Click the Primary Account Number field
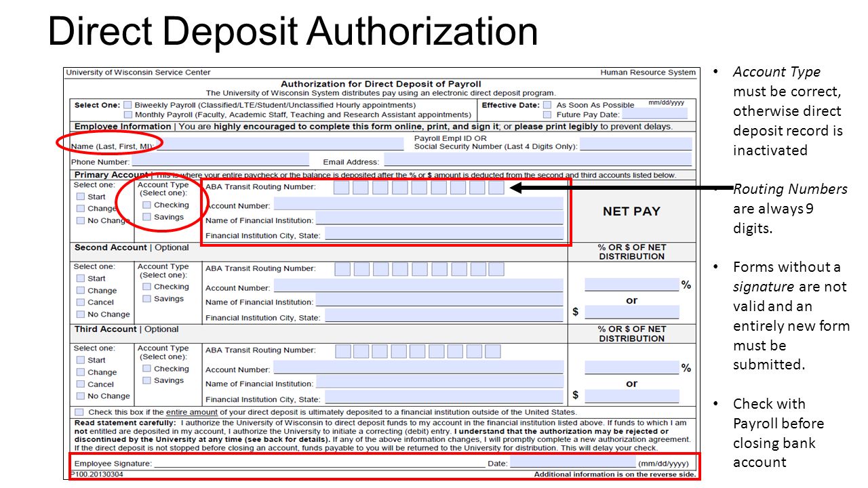This screenshot has width=868, height=488. tap(418, 203)
